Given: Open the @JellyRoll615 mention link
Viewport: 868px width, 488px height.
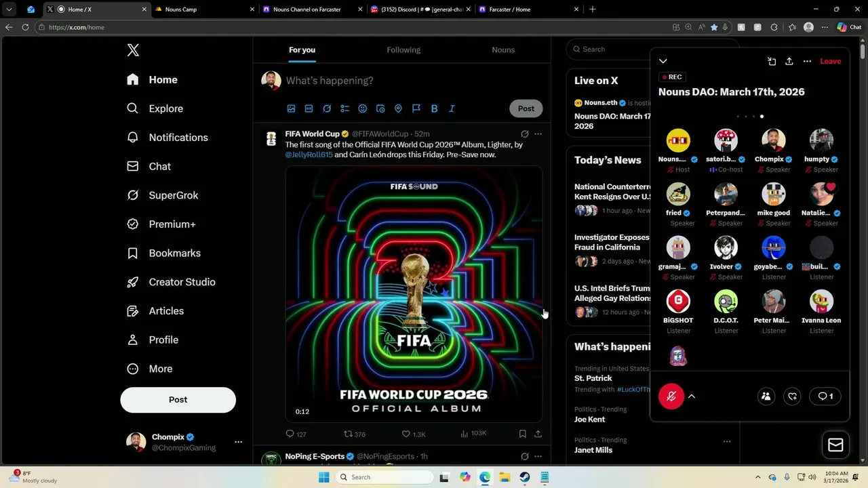Looking at the screenshot, I should [309, 155].
